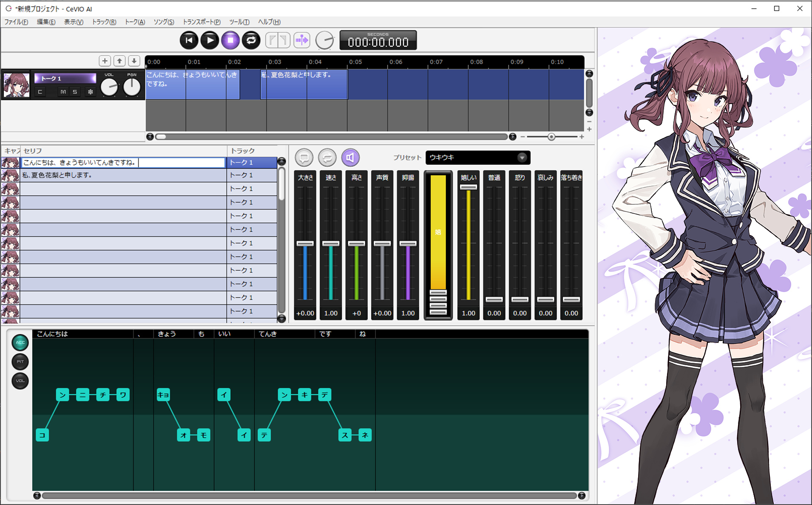Click the track VOL knob

pos(109,87)
